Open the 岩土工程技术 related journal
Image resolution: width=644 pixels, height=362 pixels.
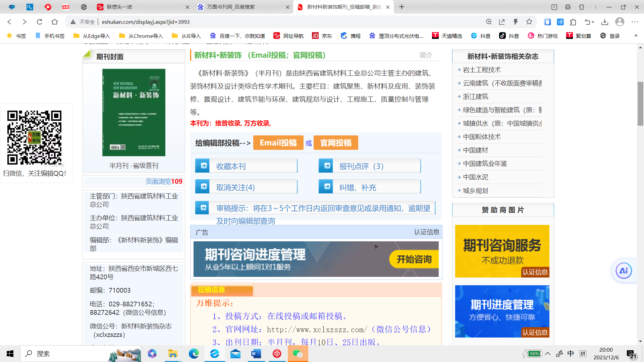pyautogui.click(x=482, y=70)
